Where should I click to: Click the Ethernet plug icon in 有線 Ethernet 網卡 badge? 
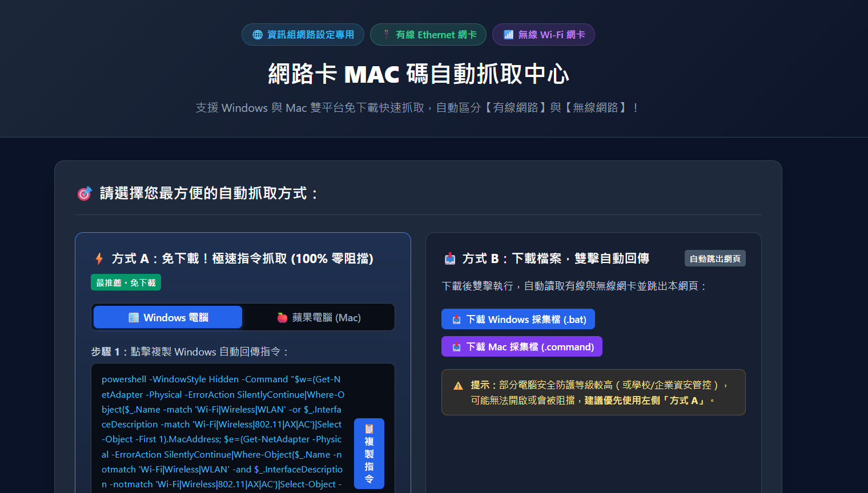tap(386, 35)
